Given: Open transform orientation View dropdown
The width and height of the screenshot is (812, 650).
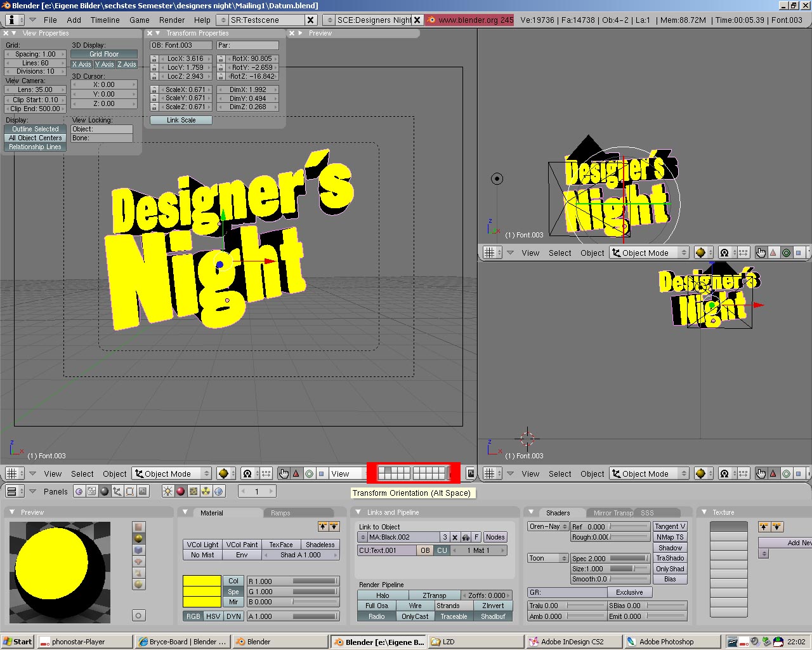Looking at the screenshot, I should click(348, 474).
